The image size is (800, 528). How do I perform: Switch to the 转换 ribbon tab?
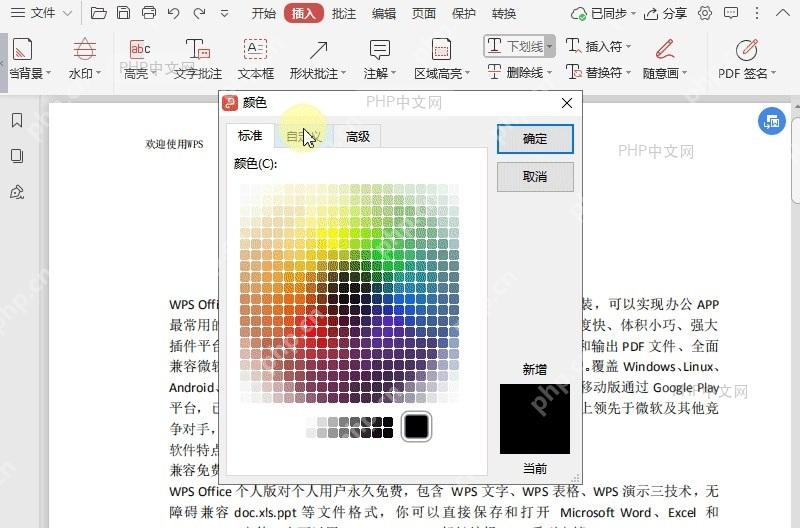pos(504,13)
